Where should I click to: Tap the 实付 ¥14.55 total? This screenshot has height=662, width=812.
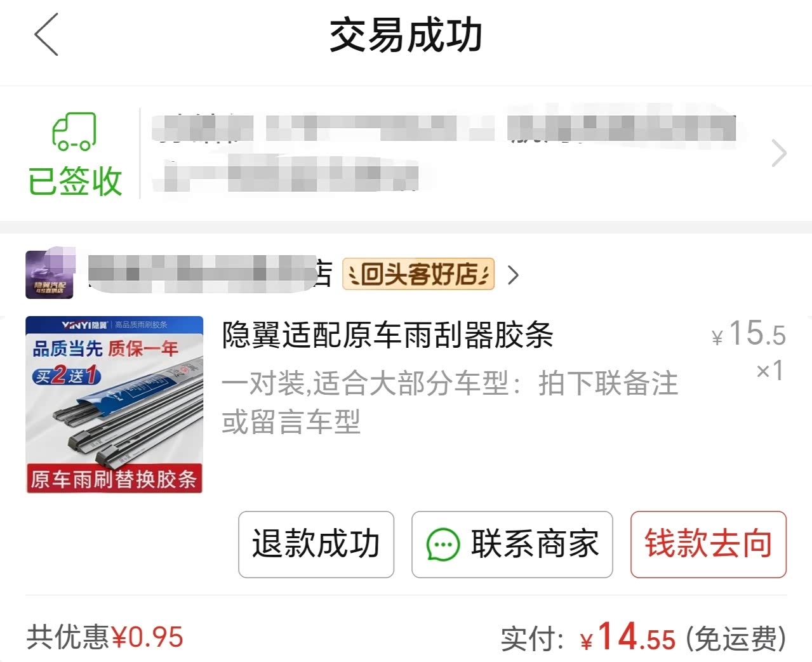click(x=643, y=637)
